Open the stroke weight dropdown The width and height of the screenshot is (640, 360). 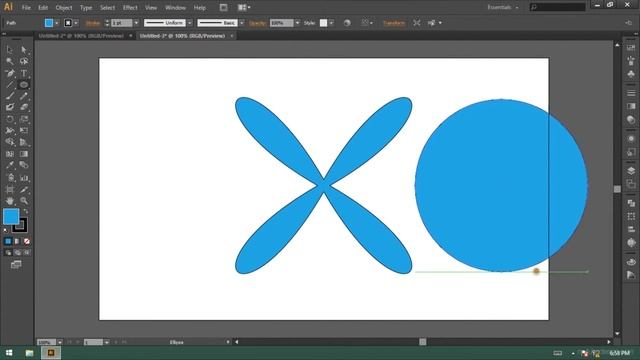coord(136,23)
